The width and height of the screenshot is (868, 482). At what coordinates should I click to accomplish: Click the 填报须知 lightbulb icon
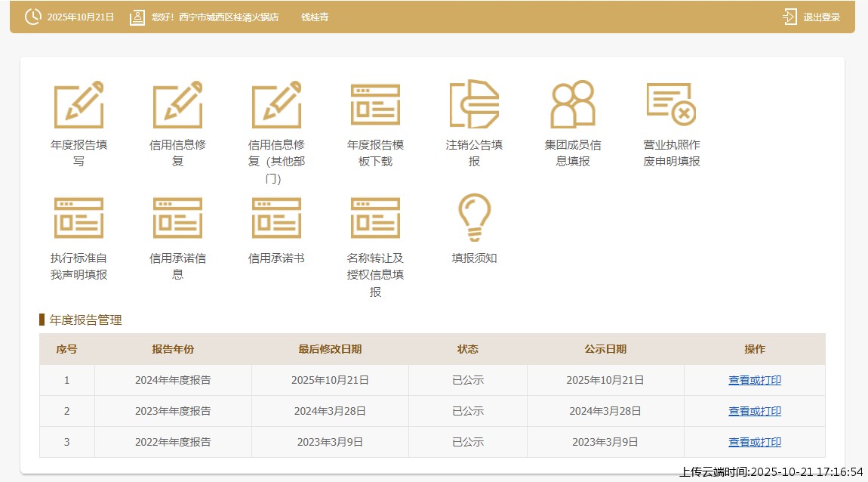(474, 218)
